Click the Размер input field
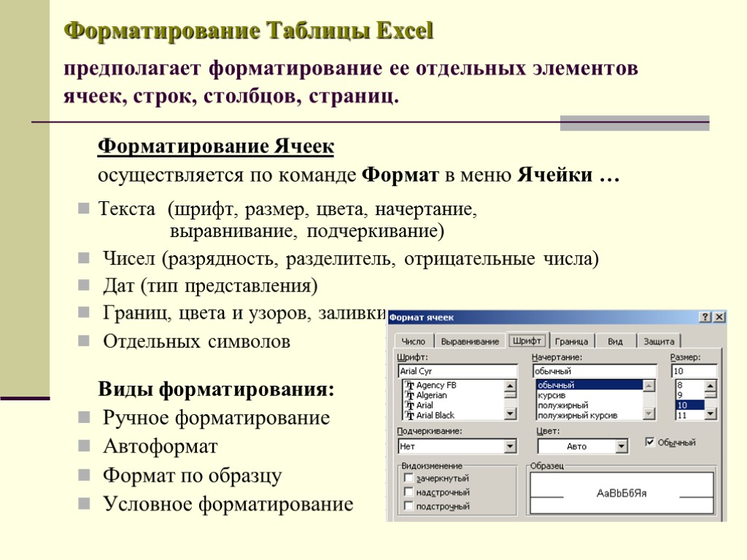This screenshot has height=560, width=747. coord(694,371)
